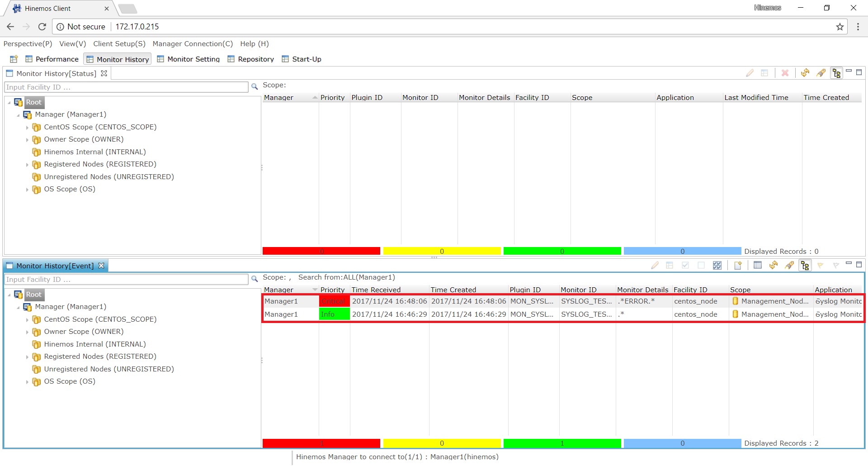Switch to the Start-Up perspective tab
Image resolution: width=868 pixels, height=466 pixels.
coord(302,59)
